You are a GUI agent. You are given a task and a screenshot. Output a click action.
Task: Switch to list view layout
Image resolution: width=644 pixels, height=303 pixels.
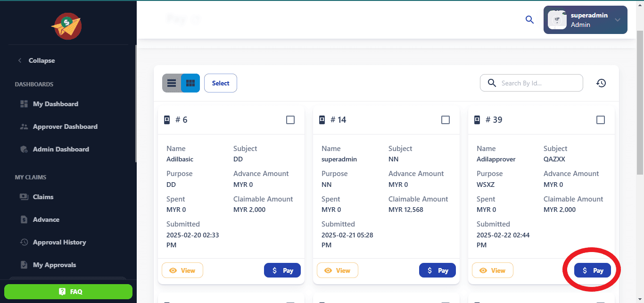(172, 83)
